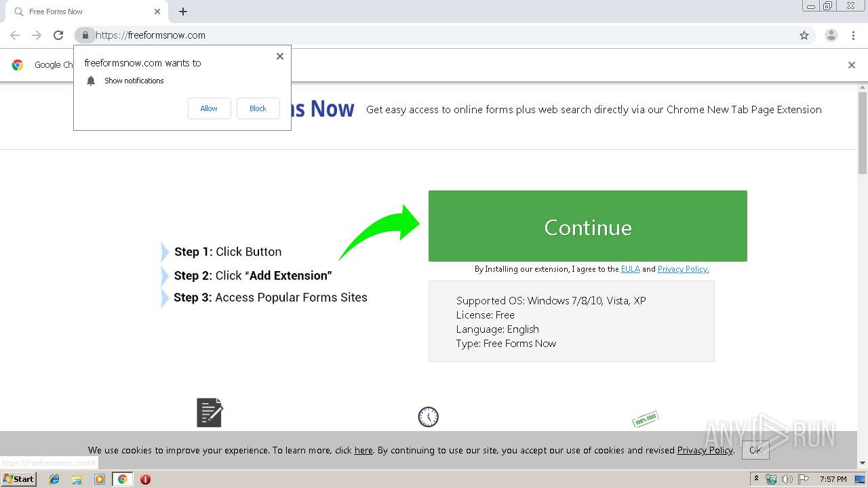Click the Forms Now site logo heading
This screenshot has height=488, width=868.
point(323,108)
